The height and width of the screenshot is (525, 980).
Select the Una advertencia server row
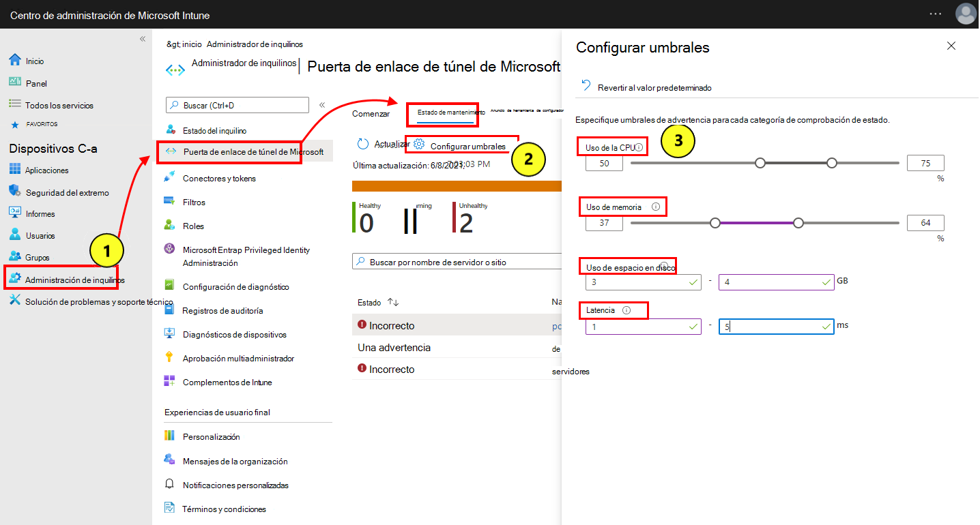pos(457,347)
